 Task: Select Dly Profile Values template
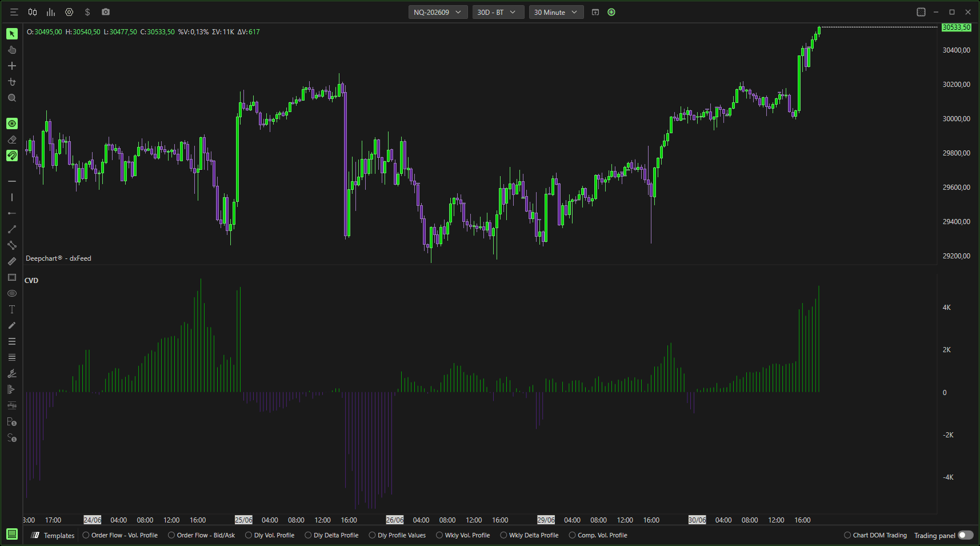398,536
